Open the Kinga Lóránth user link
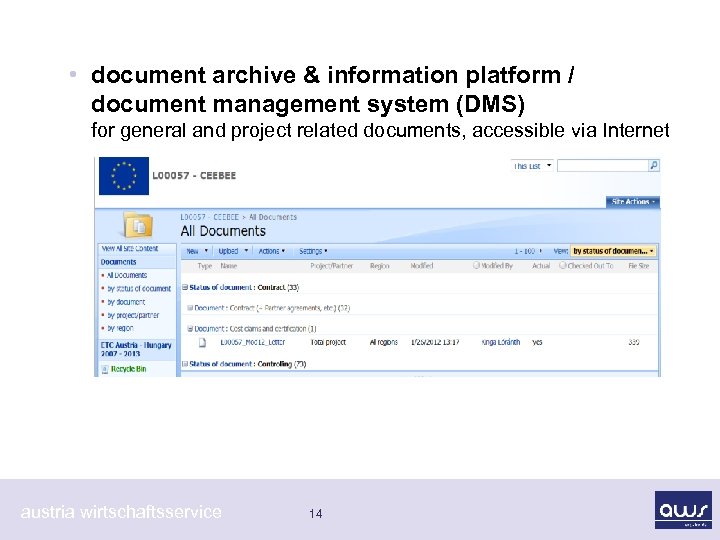 (501, 343)
